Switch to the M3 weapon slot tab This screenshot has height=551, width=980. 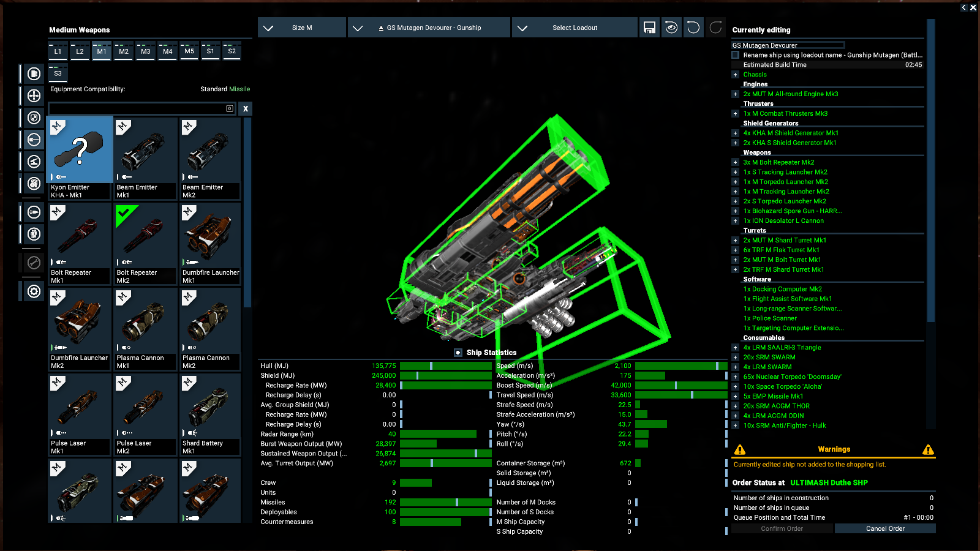point(146,51)
